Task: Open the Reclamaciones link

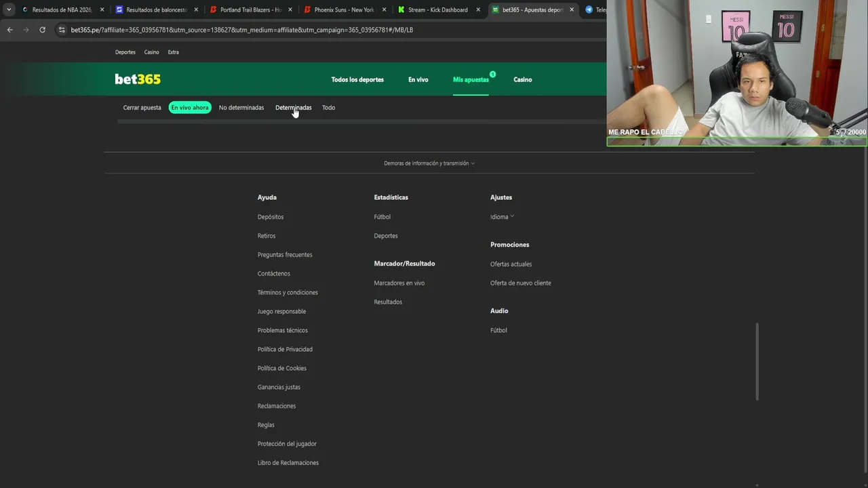Action: (277, 406)
